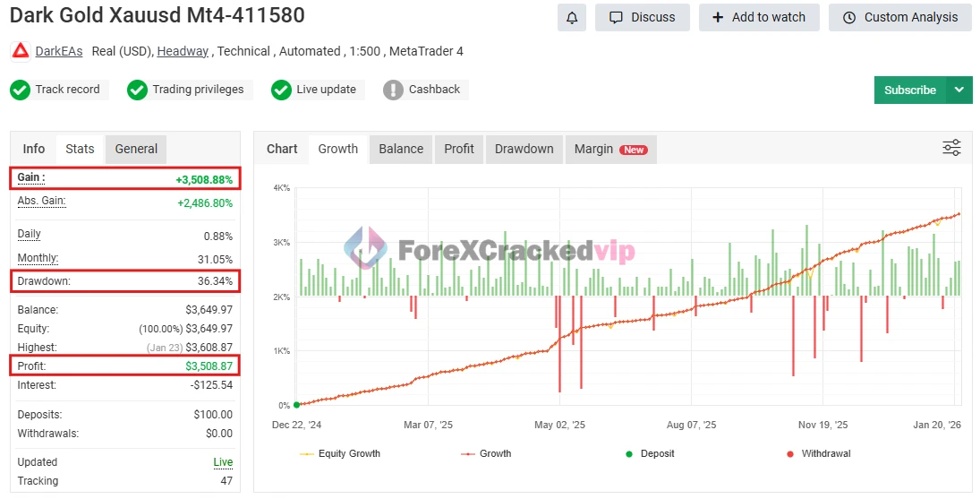Screen dimensions: 980x499
Task: Click the Live update checkmark icon
Action: tap(281, 90)
